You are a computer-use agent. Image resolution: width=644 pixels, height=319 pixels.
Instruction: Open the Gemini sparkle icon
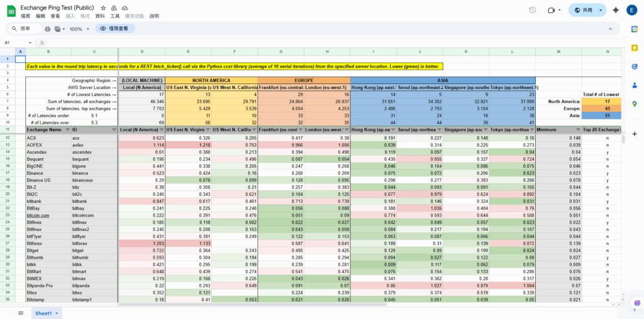[615, 10]
